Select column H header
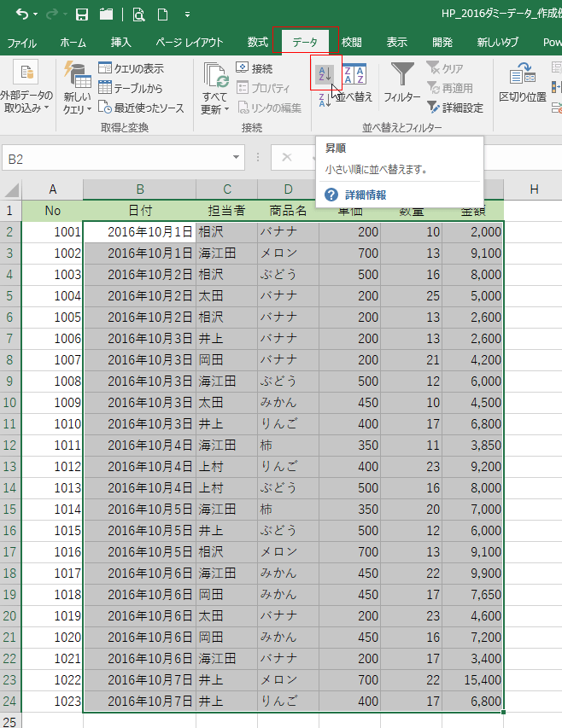Screen dimensions: 562x728 tap(533, 189)
